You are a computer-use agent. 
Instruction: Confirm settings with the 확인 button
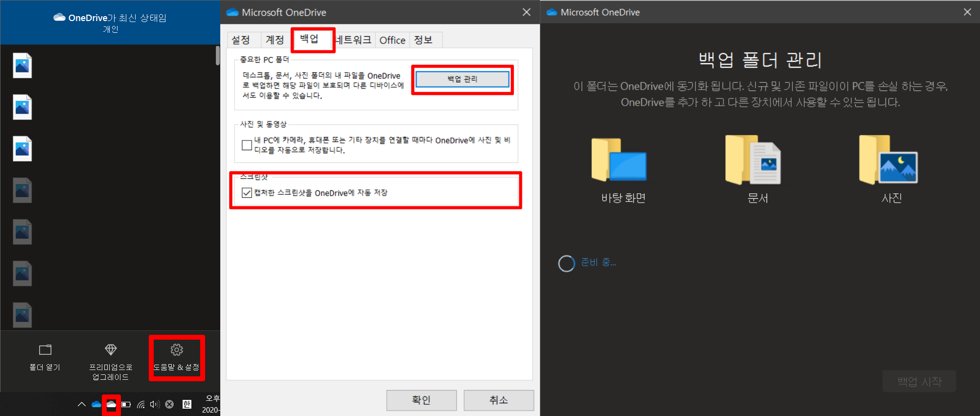click(421, 400)
